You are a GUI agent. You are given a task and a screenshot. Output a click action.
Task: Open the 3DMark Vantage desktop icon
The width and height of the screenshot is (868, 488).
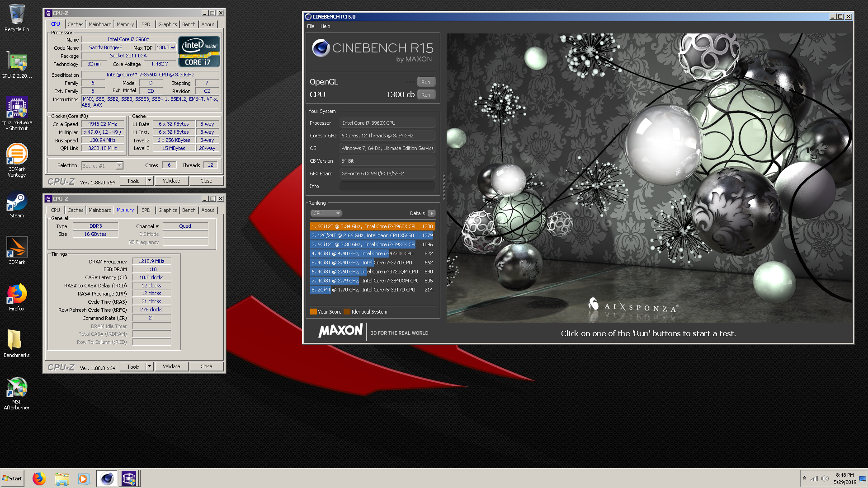coord(17,160)
